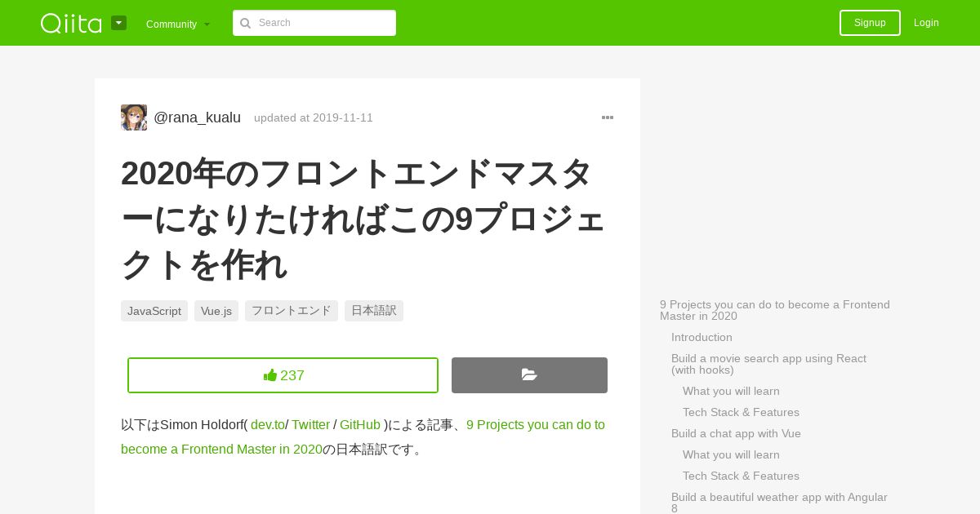Select 'What you will learn' under chat app

tap(731, 454)
